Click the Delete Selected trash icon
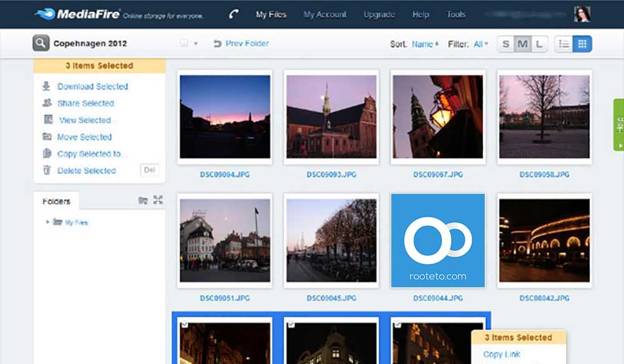624x364 pixels. (x=47, y=170)
